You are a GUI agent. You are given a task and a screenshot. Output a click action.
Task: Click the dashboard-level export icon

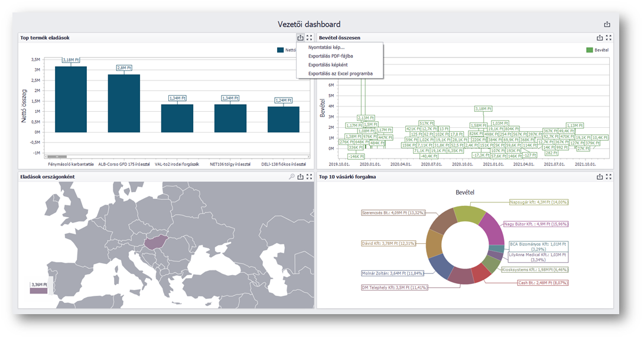coord(607,24)
